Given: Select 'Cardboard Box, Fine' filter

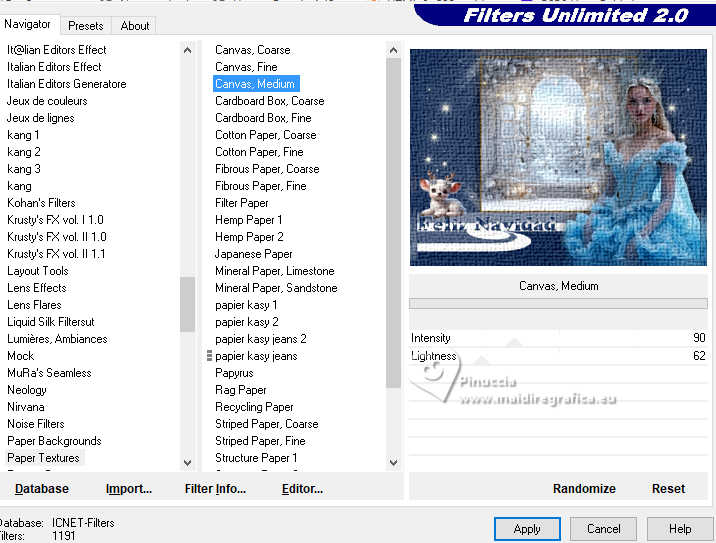Looking at the screenshot, I should click(263, 118).
